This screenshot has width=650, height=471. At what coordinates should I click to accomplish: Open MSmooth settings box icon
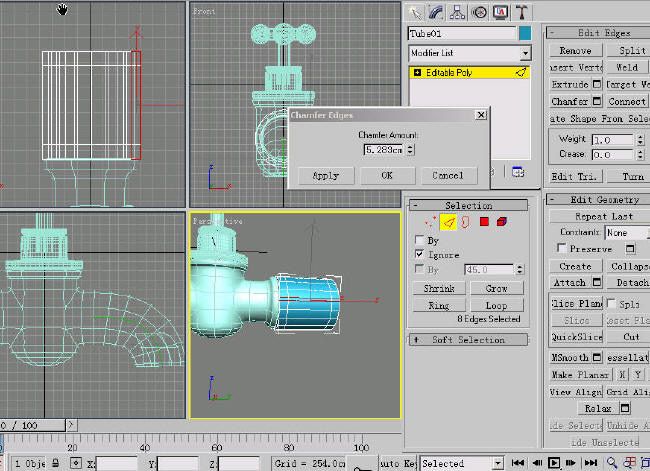pyautogui.click(x=597, y=357)
